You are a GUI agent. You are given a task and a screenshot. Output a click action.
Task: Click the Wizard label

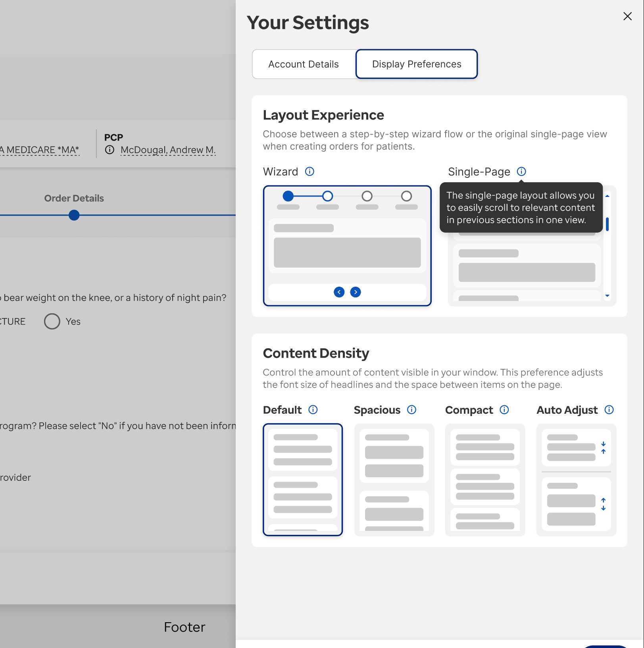pos(281,172)
